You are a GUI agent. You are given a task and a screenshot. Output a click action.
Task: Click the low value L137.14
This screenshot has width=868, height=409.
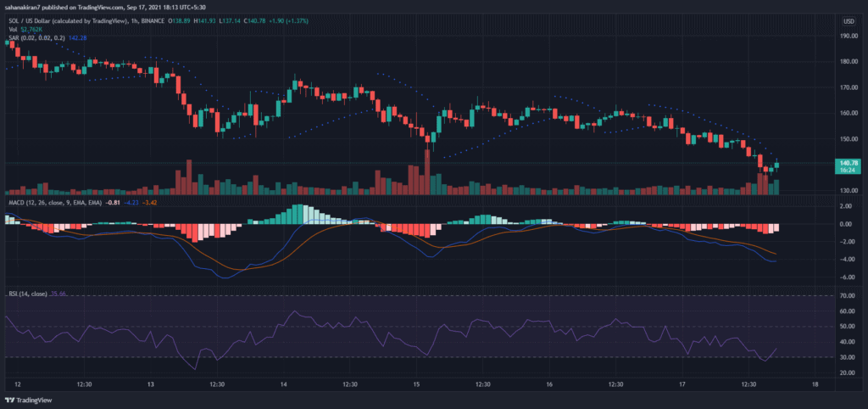point(229,20)
